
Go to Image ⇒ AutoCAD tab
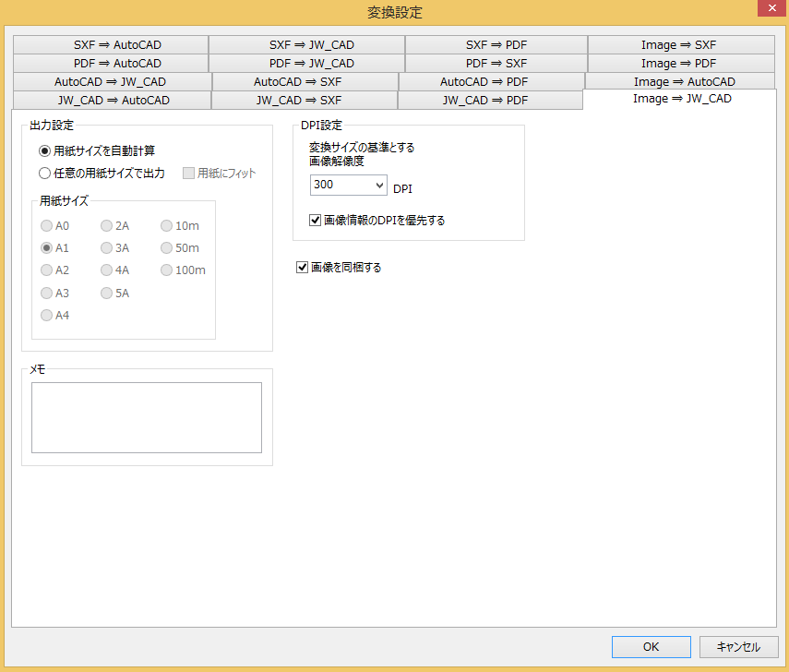click(680, 81)
